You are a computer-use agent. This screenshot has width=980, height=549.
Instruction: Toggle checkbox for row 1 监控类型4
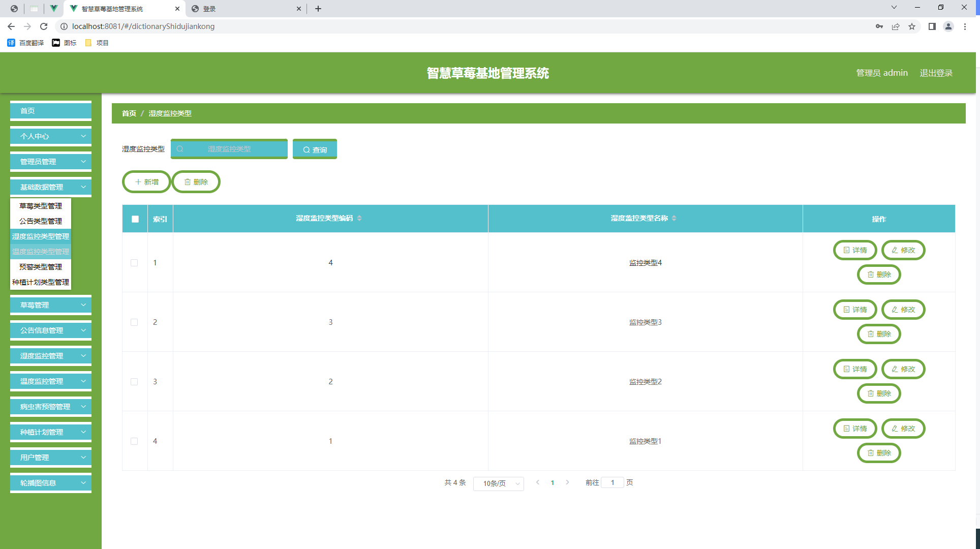coord(135,261)
